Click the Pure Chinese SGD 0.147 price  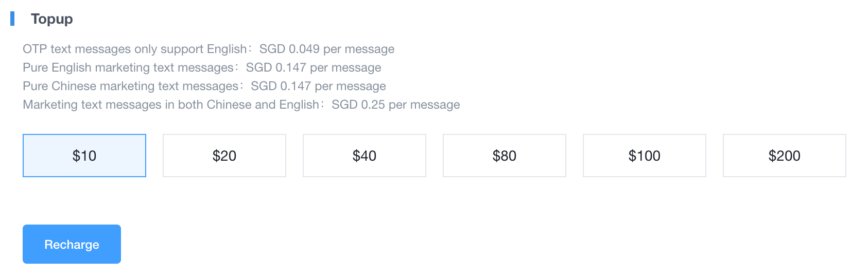pyautogui.click(x=318, y=86)
